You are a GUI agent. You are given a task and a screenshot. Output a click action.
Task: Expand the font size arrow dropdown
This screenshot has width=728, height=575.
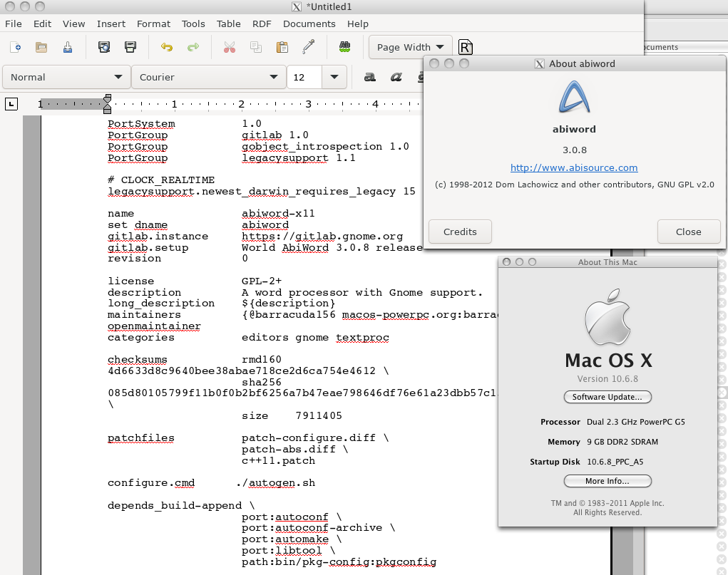334,77
